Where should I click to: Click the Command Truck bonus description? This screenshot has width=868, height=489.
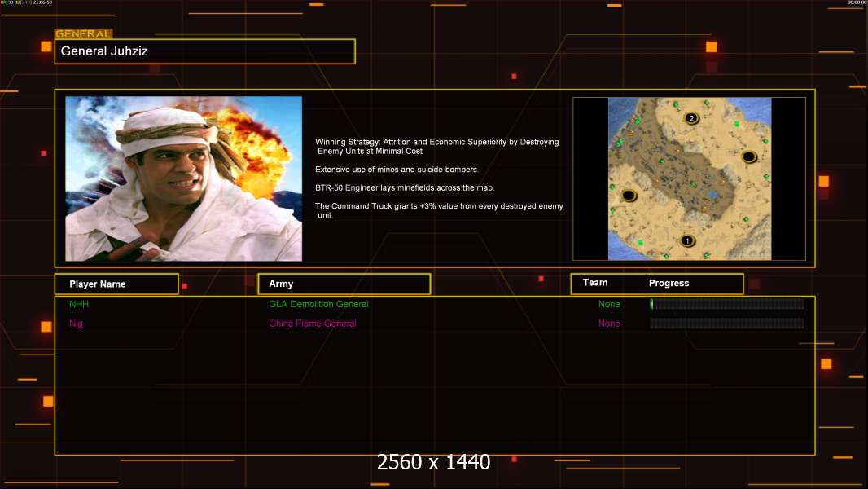(439, 210)
